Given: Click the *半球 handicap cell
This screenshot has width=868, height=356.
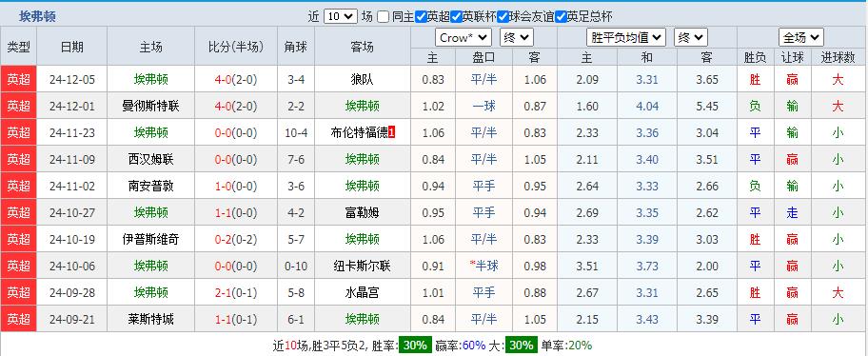Looking at the screenshot, I should pos(483,266).
